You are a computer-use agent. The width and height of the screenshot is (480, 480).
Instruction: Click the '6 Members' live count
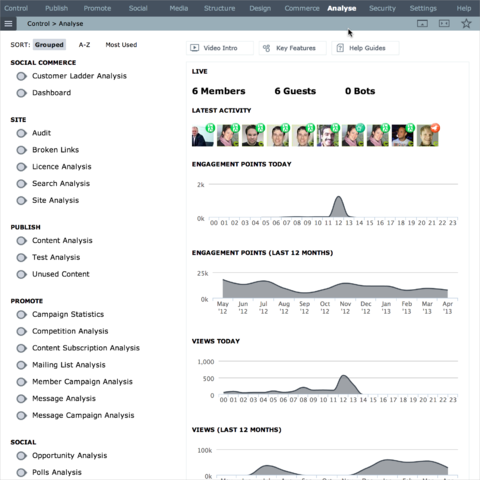pos(219,91)
